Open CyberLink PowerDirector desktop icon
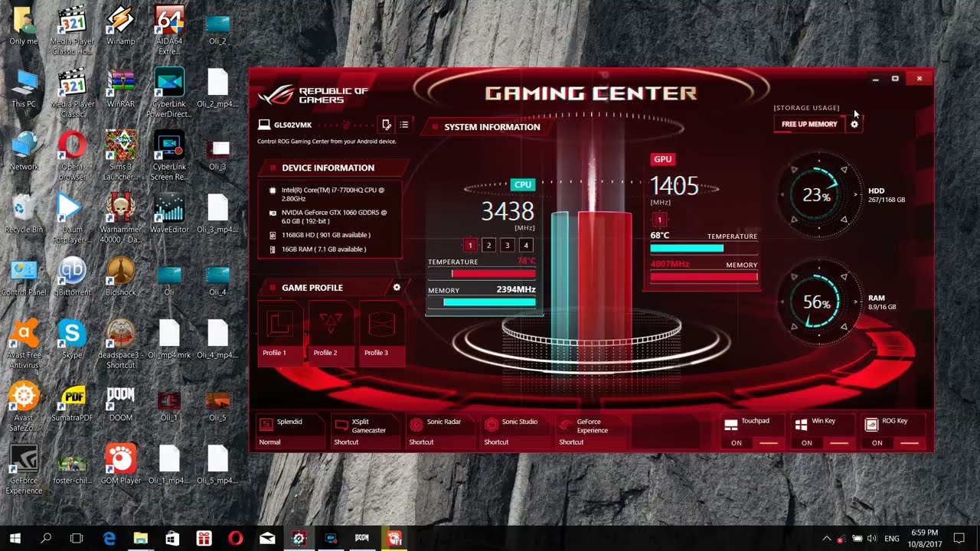Image resolution: width=980 pixels, height=551 pixels. click(x=168, y=93)
